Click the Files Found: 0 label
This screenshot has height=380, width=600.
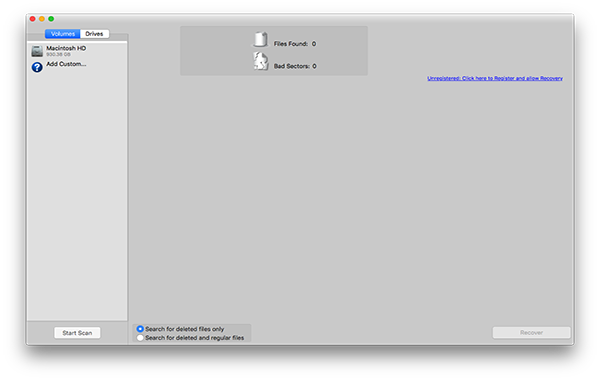[295, 44]
